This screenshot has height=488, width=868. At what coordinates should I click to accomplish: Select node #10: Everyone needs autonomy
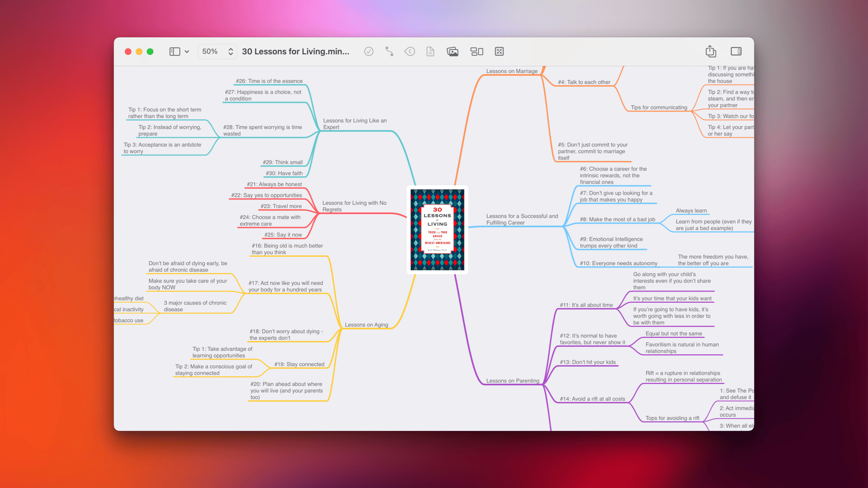click(x=618, y=263)
